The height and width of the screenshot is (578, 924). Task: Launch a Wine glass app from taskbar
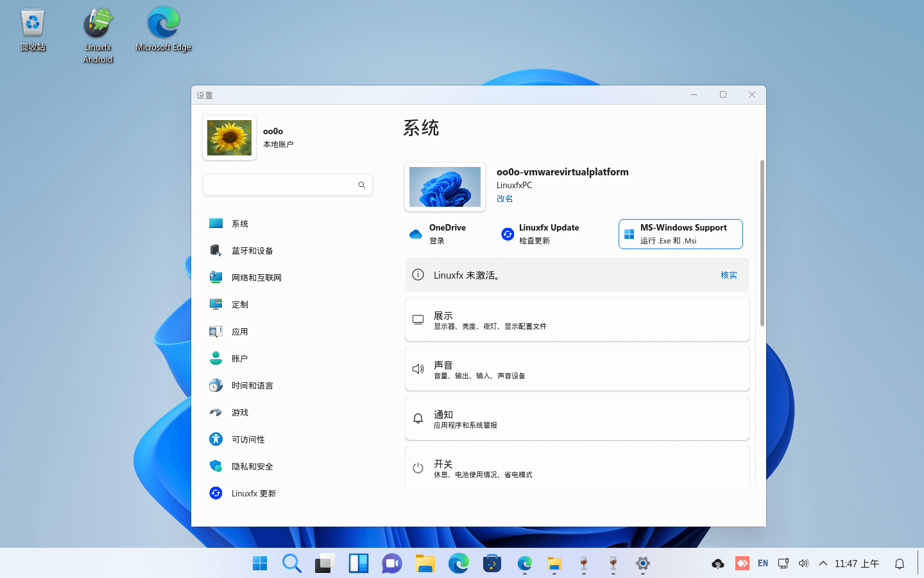583,563
